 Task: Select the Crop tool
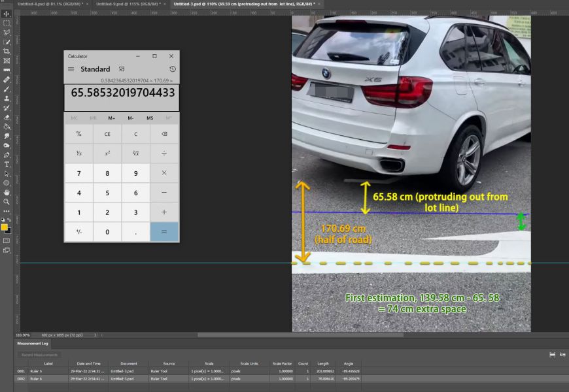tap(7, 51)
